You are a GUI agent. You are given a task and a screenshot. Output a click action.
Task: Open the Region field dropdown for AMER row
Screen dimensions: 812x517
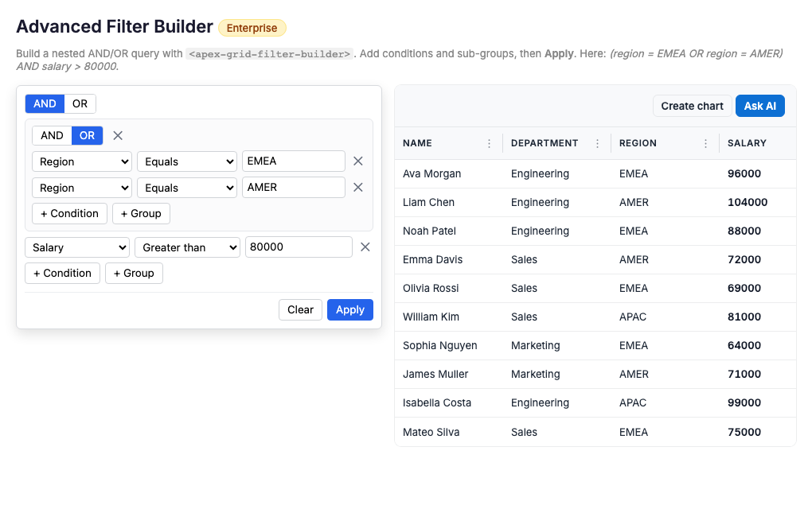tap(82, 188)
